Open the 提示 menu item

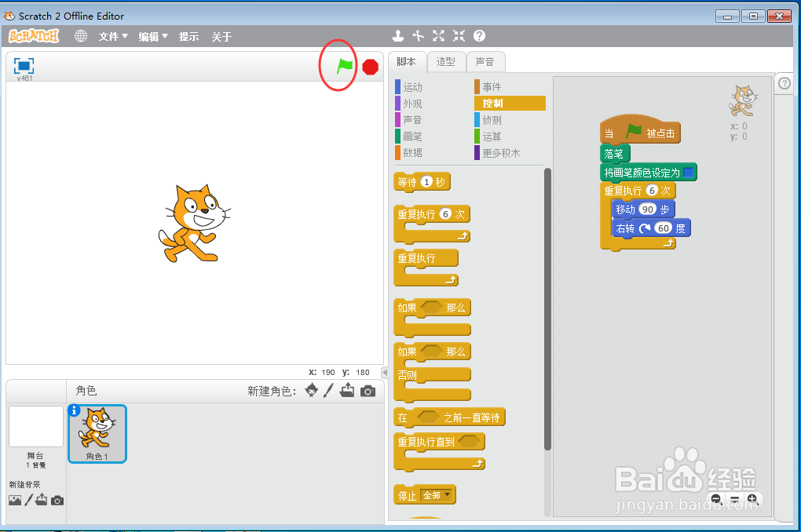pyautogui.click(x=188, y=37)
